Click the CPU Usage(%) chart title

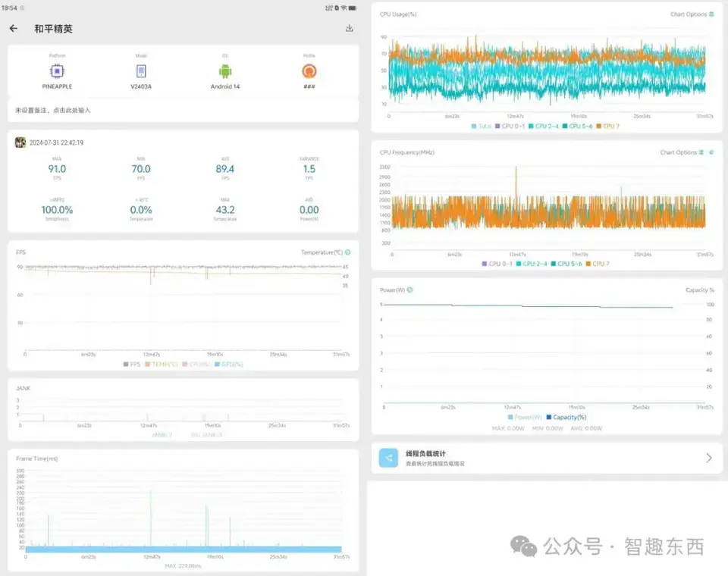(x=398, y=14)
